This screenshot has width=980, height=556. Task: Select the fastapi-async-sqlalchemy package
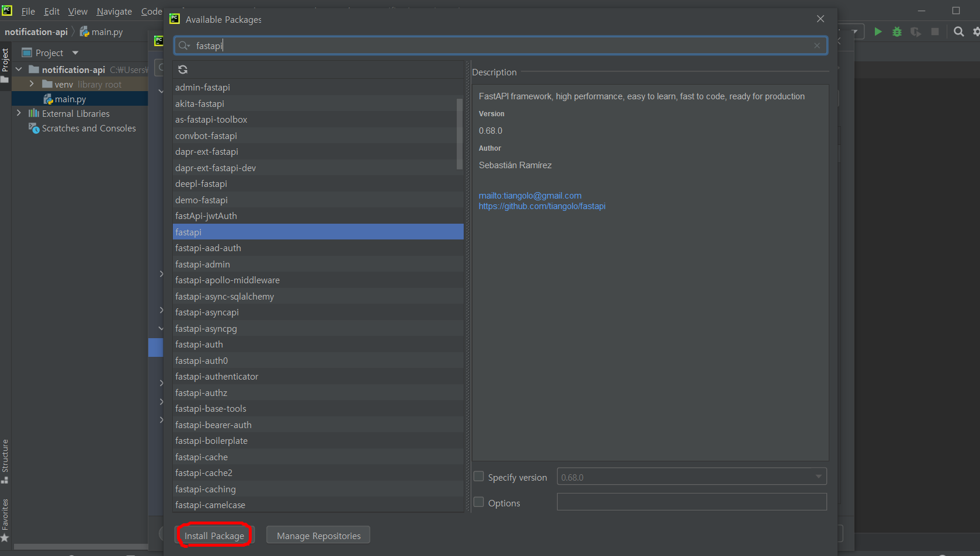[x=318, y=296]
